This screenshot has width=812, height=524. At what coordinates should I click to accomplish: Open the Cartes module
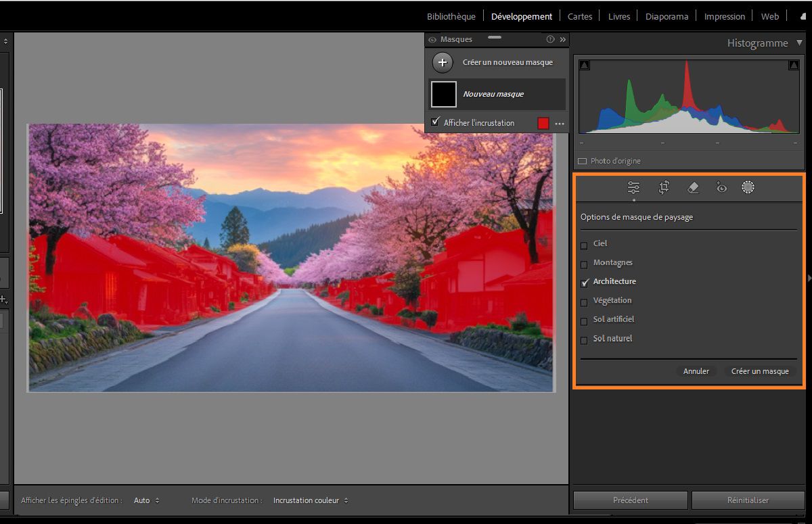coord(580,16)
